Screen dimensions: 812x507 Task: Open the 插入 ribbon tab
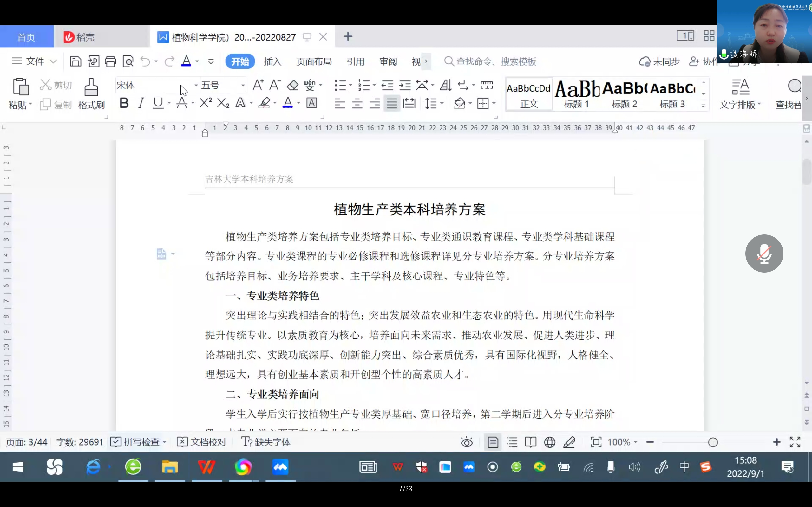272,62
